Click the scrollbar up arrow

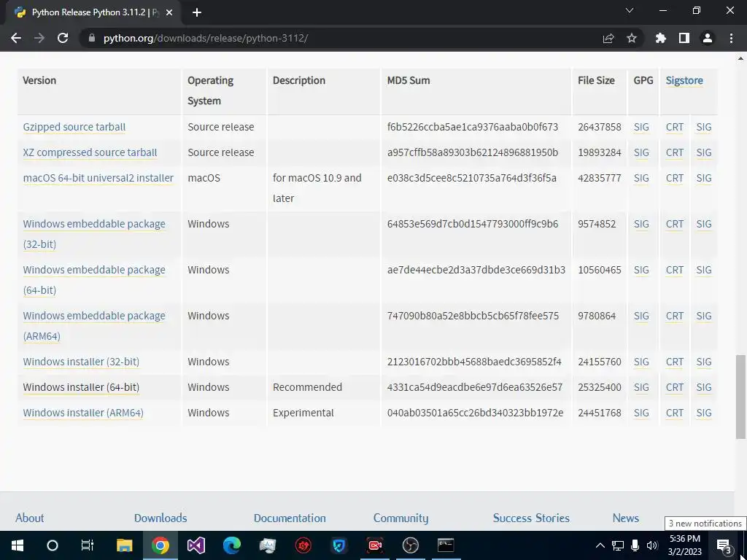point(740,58)
